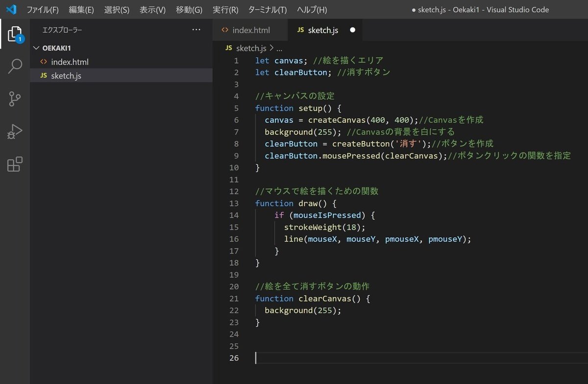Open the ファイル(F) menu
Screen dimensions: 588x384
click(x=42, y=10)
